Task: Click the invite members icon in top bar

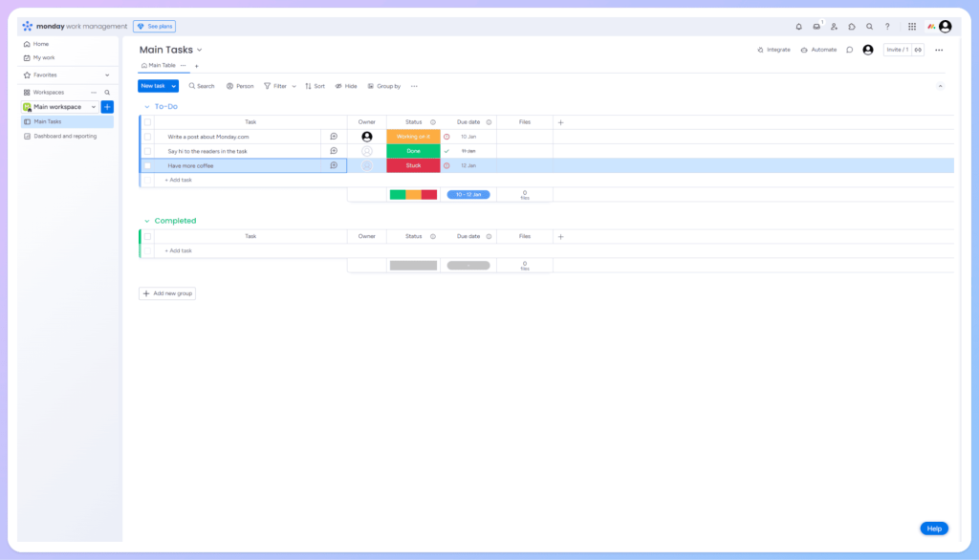Action: [x=834, y=27]
